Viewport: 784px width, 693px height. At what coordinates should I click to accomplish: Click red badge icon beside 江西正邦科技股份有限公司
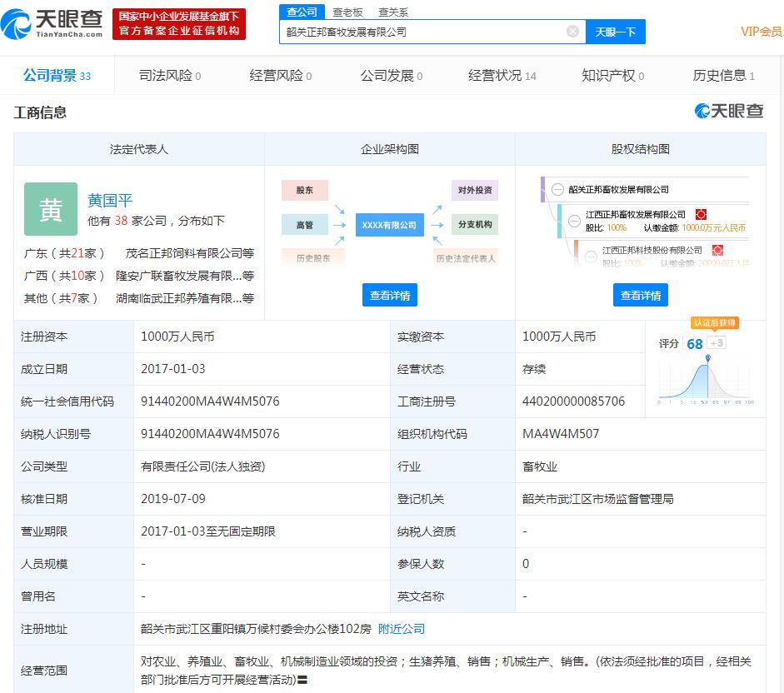pos(717,250)
